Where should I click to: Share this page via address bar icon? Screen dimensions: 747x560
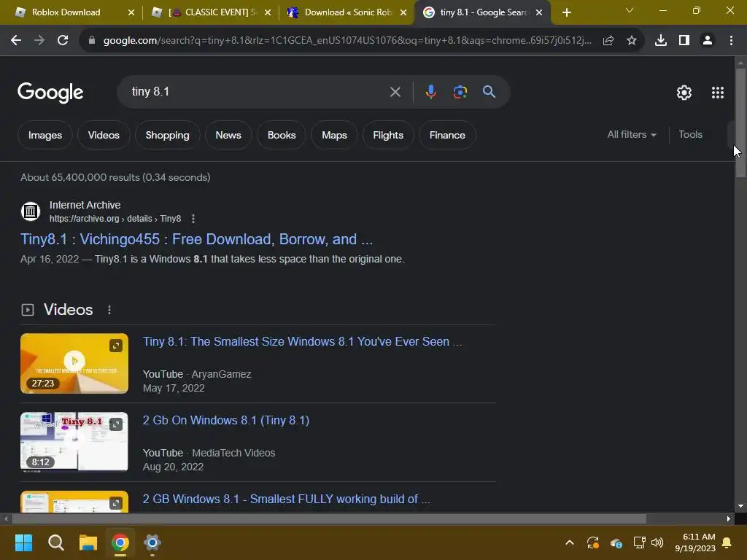[x=608, y=41]
